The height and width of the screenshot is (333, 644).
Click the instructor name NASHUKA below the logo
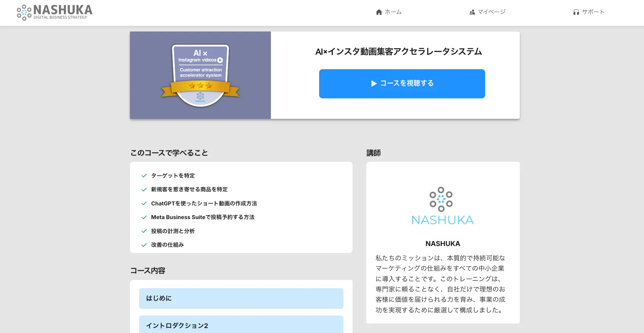point(443,244)
